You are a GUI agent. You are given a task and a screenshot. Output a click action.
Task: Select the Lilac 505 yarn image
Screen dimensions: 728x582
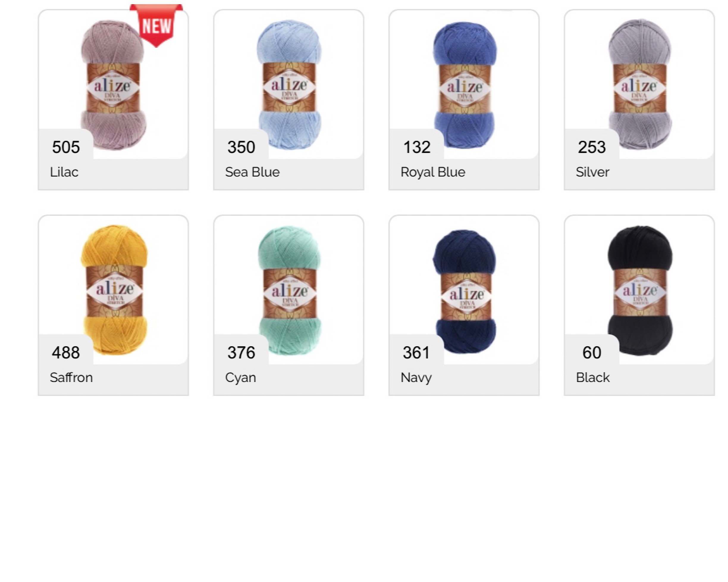click(x=113, y=84)
